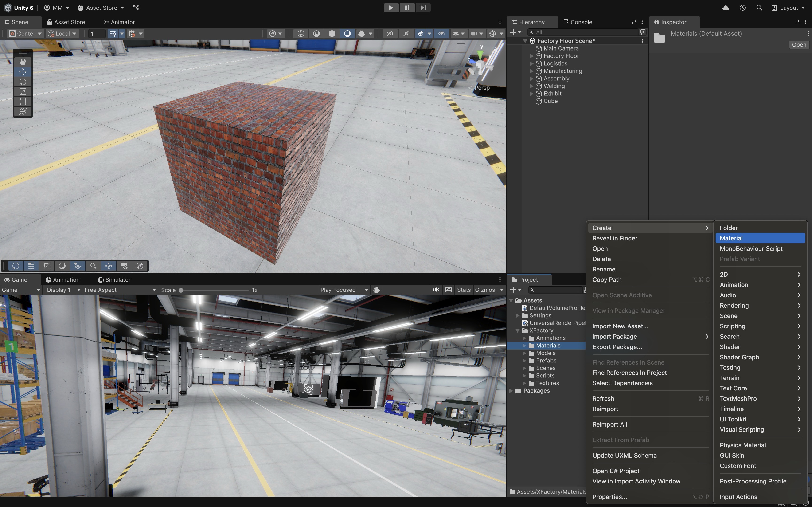
Task: Click Reveal in Finder menu entry
Action: tap(615, 238)
